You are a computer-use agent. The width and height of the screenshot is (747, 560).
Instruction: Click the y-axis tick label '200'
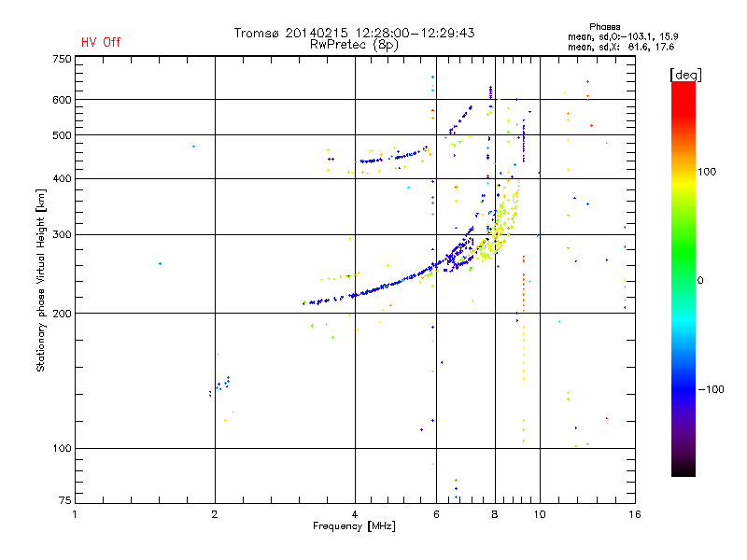62,314
